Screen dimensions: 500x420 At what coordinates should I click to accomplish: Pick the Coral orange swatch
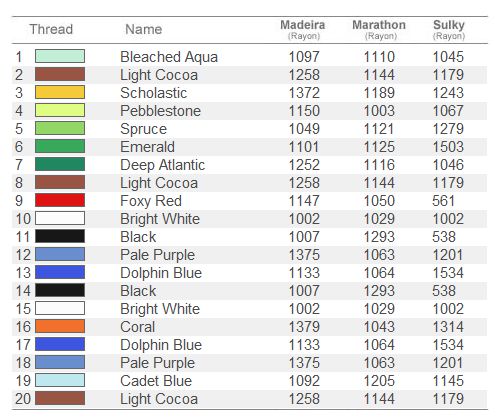[x=60, y=326]
